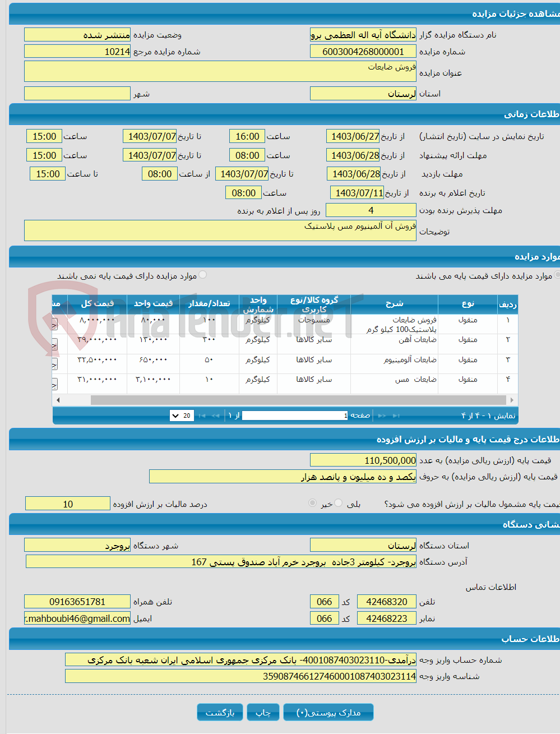This screenshot has width=560, height=734.
Task: Click the page number input field
Action: pyautogui.click(x=295, y=416)
